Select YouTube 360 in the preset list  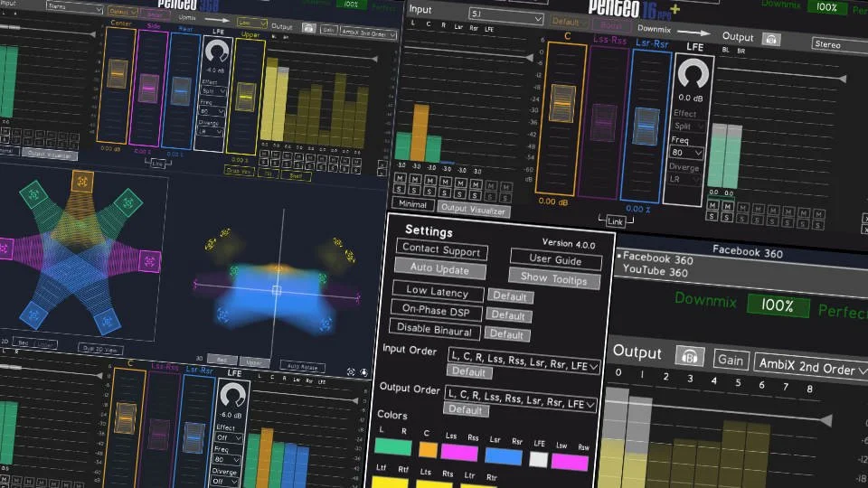click(656, 270)
